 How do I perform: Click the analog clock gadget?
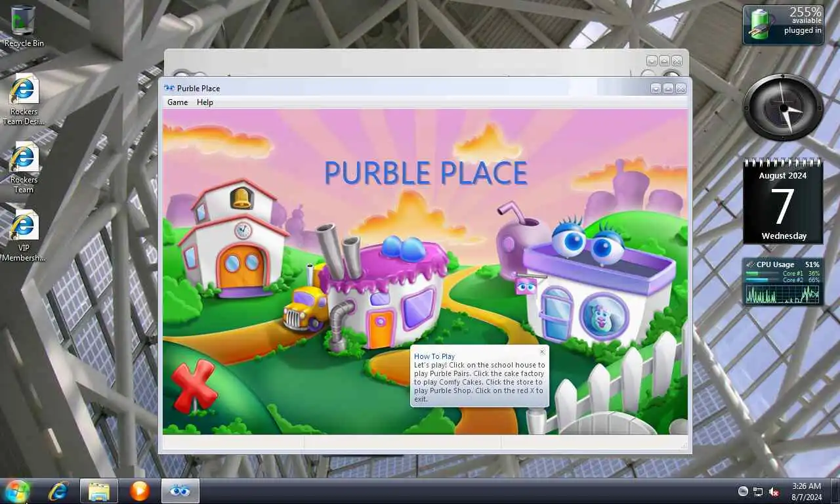(x=783, y=108)
